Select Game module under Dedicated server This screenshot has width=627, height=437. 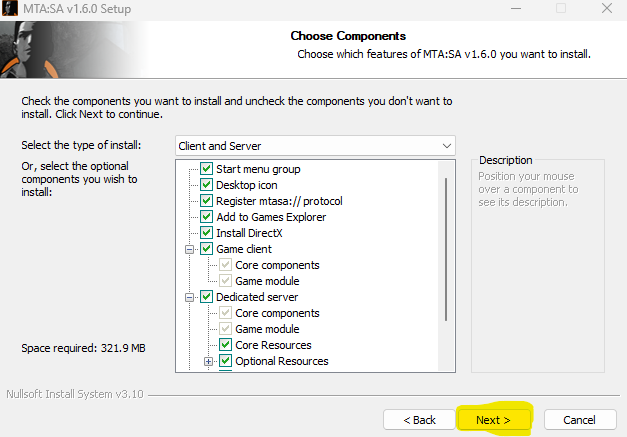coord(267,329)
